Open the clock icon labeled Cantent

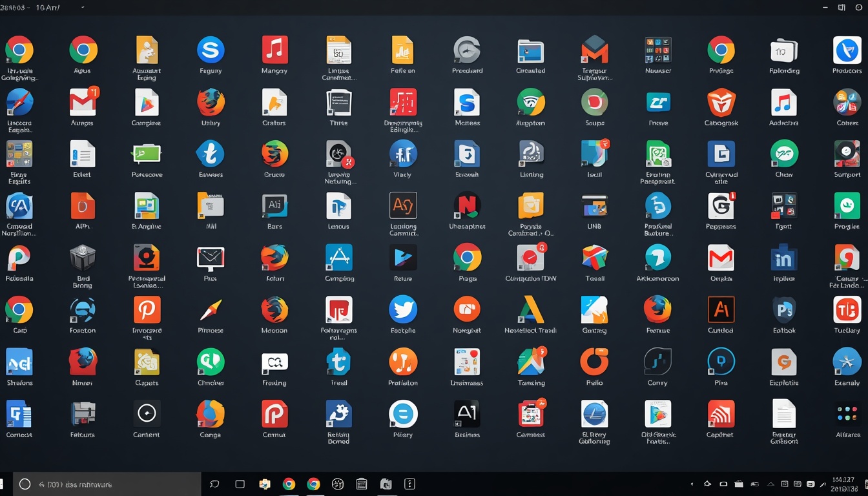point(147,414)
